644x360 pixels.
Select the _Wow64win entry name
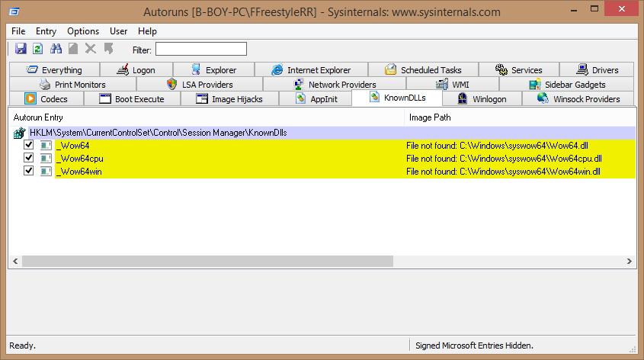tap(78, 172)
